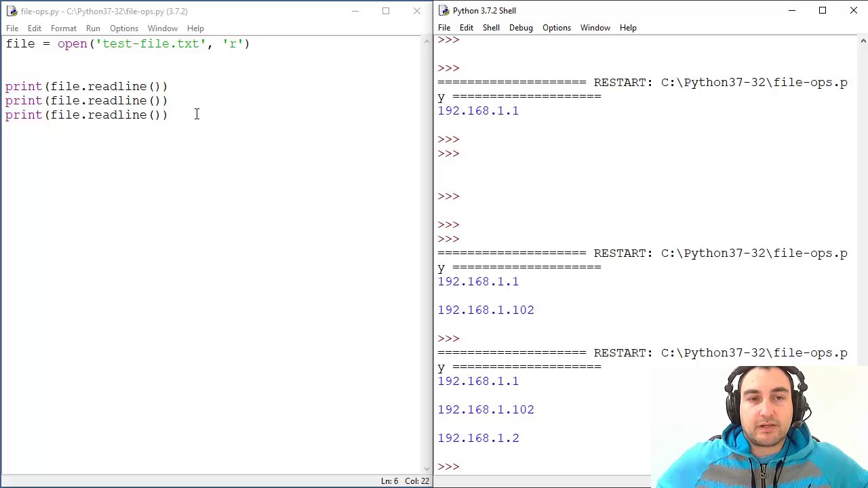This screenshot has width=868, height=488.
Task: Click editor scrollbar up arrow
Action: coord(427,41)
